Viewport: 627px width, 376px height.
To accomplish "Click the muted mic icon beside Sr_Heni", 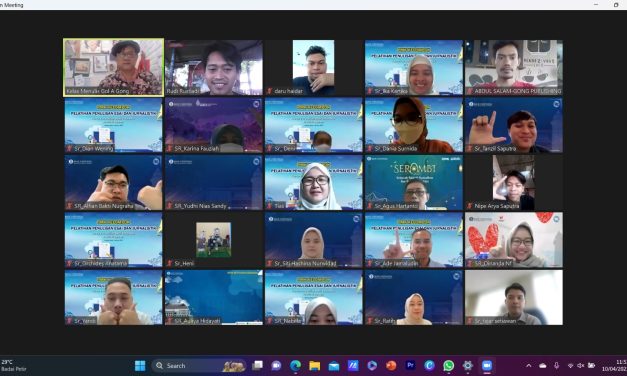I will 170,263.
